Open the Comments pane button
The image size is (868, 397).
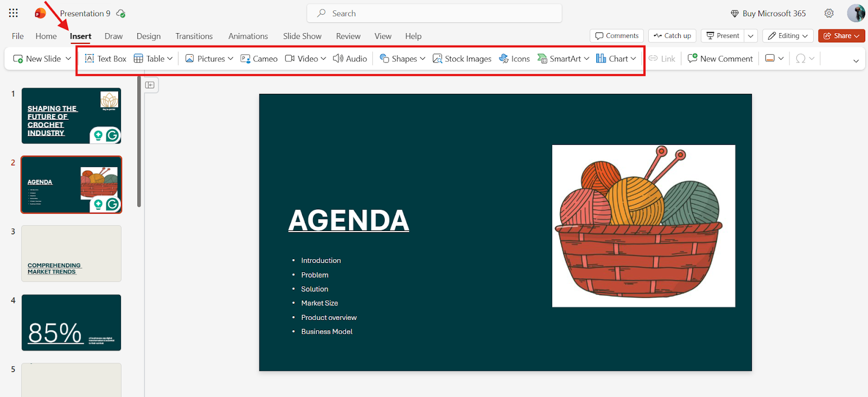pos(617,36)
